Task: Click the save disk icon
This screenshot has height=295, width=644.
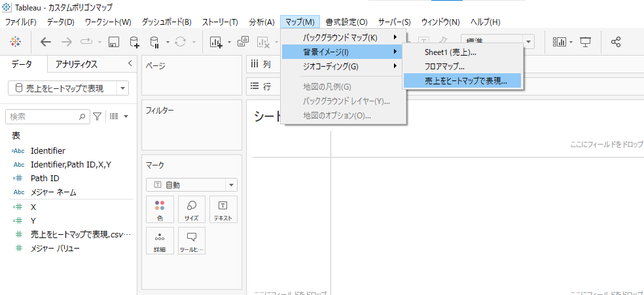Action: (113, 42)
